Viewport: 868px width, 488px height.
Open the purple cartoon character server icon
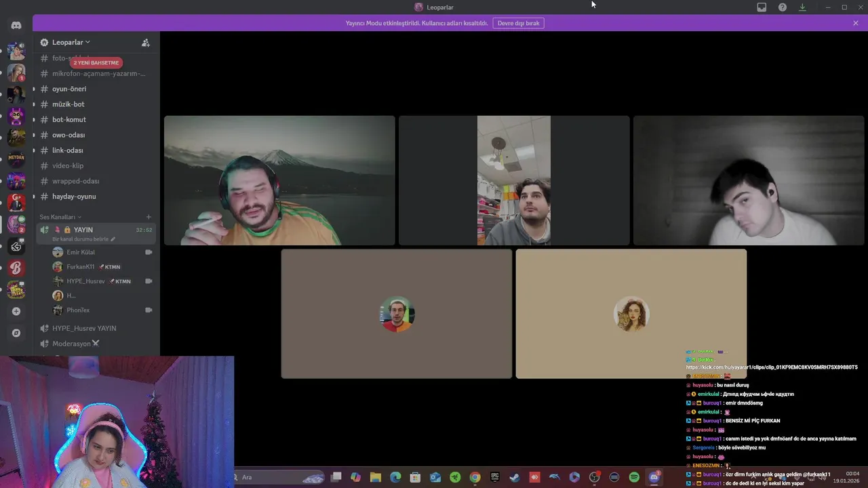(x=16, y=116)
